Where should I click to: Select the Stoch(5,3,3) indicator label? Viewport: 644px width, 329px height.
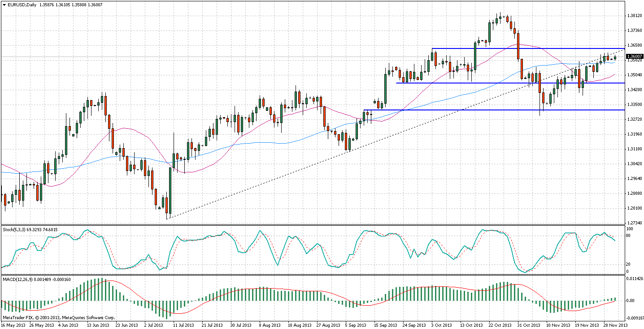[15, 229]
